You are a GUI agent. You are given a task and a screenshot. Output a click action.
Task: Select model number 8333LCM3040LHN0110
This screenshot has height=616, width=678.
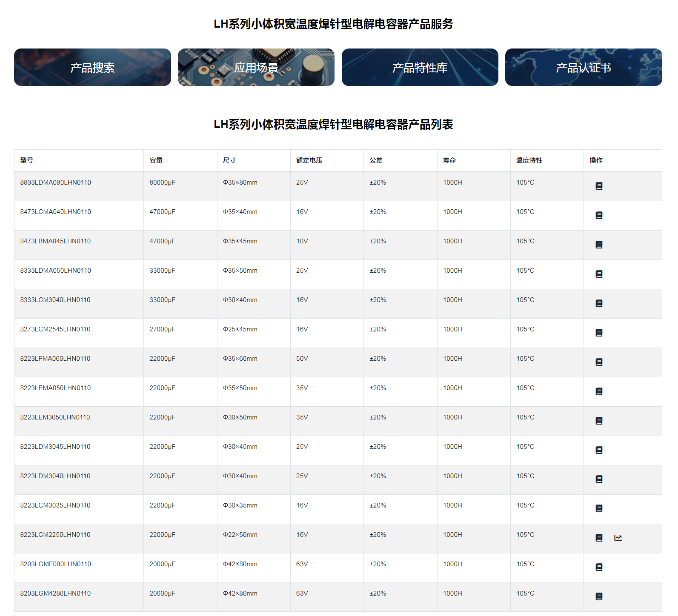(x=55, y=300)
